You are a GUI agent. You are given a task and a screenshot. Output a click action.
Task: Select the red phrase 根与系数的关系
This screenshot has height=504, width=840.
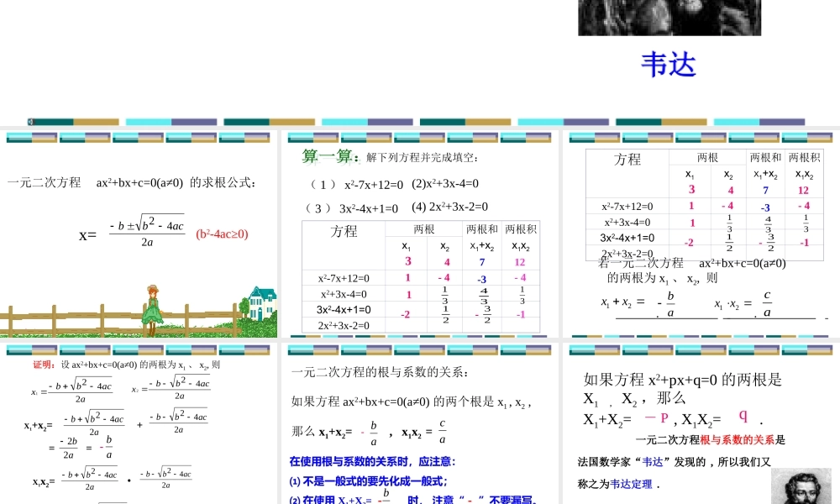tap(738, 439)
